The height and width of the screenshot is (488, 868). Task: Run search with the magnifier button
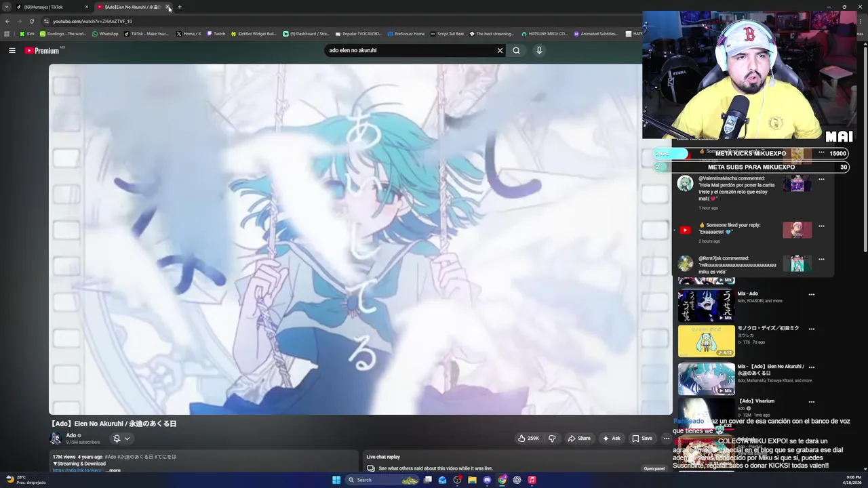(517, 50)
